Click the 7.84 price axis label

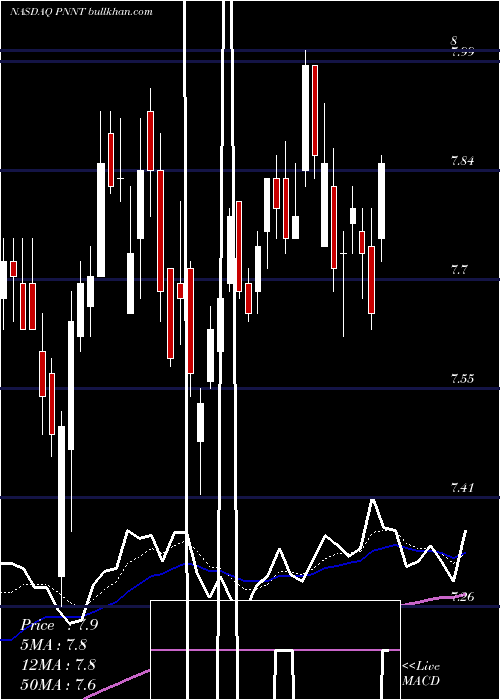pos(462,161)
